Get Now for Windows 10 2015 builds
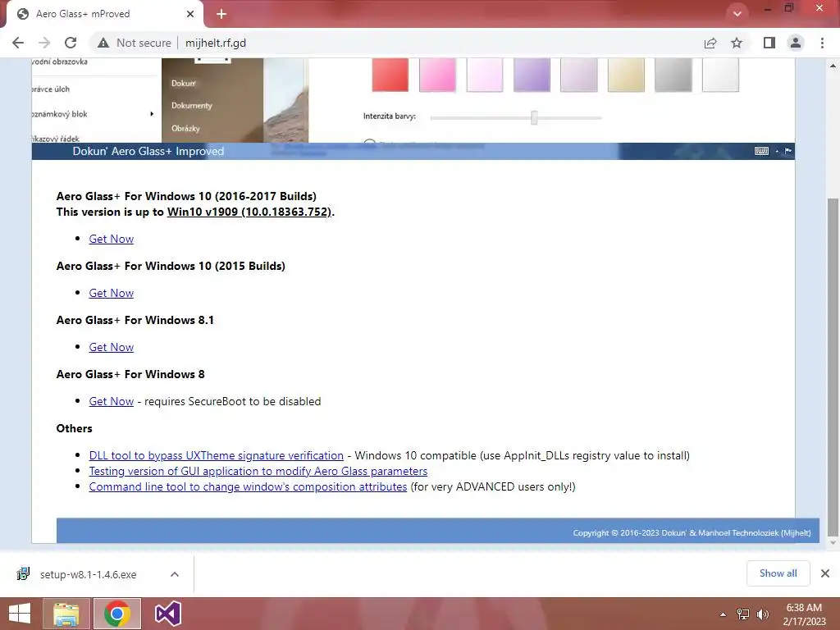840x630 pixels. 111,293
